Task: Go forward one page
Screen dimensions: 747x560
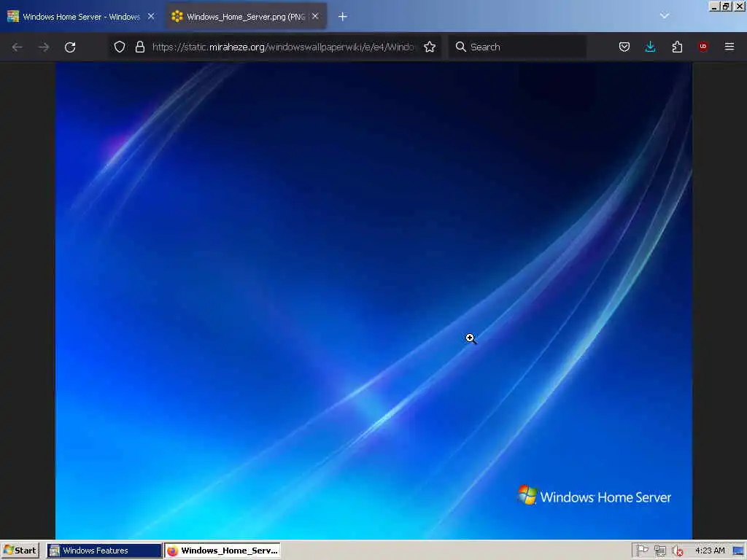Action: [x=44, y=47]
